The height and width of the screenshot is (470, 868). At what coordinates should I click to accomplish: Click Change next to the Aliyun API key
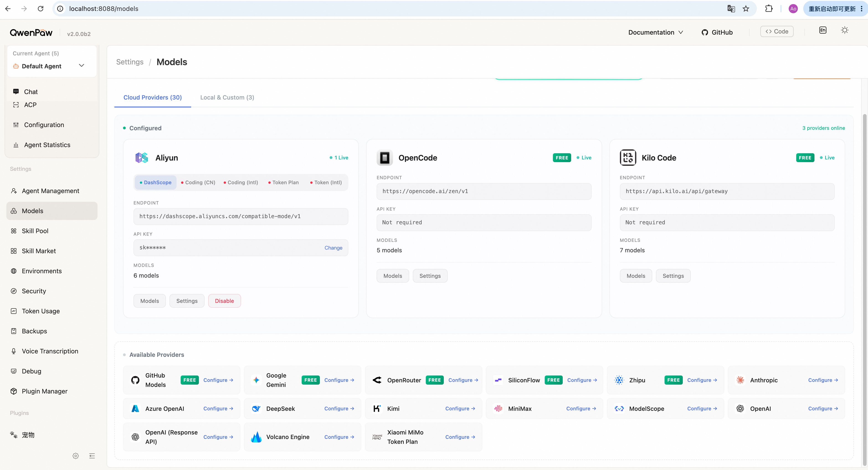coord(333,248)
